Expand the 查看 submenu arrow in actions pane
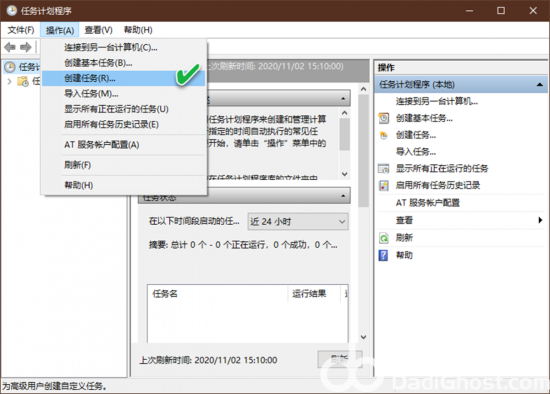 [x=540, y=220]
